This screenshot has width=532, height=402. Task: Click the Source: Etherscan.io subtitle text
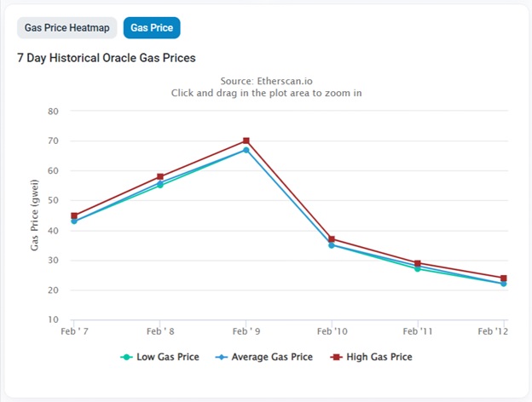click(x=266, y=81)
